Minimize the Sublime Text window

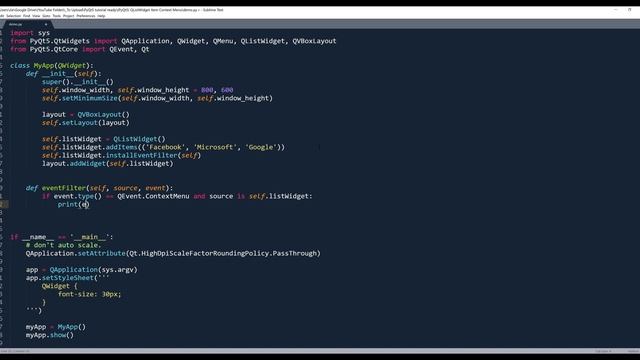(616, 9)
